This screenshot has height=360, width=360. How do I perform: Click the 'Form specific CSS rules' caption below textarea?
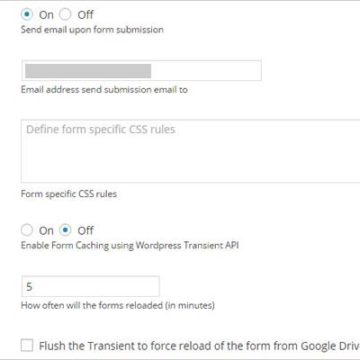(x=69, y=194)
